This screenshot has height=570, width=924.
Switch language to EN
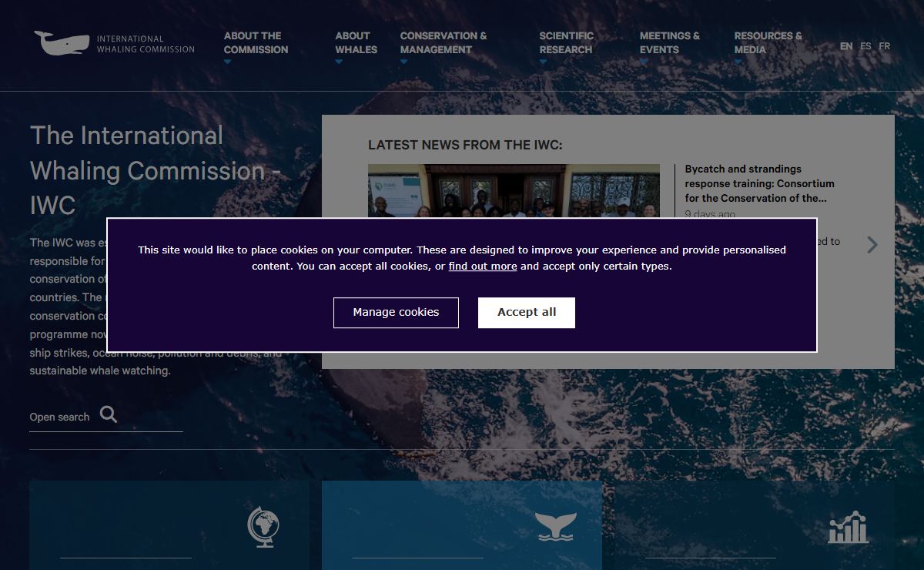tap(846, 46)
